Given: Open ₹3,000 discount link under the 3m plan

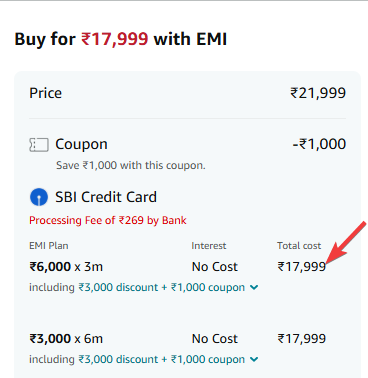Looking at the screenshot, I should click(x=118, y=287).
